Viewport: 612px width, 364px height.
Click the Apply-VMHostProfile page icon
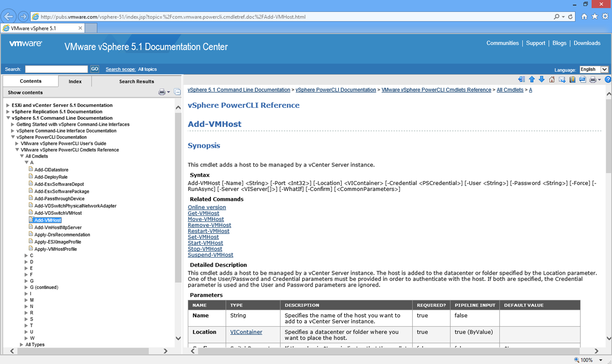31,249
